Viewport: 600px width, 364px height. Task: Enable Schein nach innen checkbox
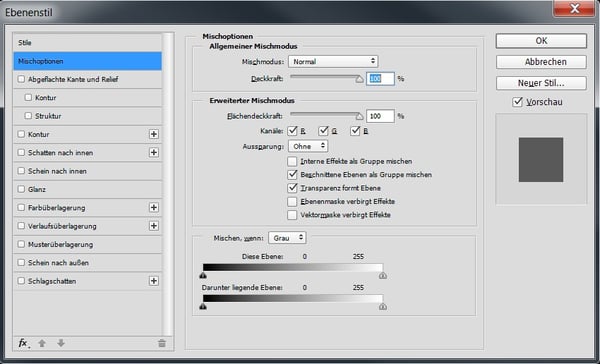(x=21, y=171)
